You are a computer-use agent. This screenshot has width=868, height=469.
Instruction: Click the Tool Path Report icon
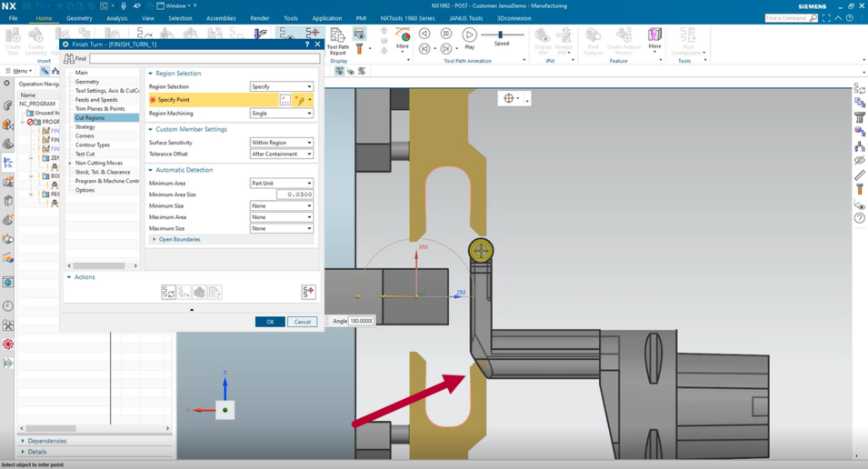point(338,40)
